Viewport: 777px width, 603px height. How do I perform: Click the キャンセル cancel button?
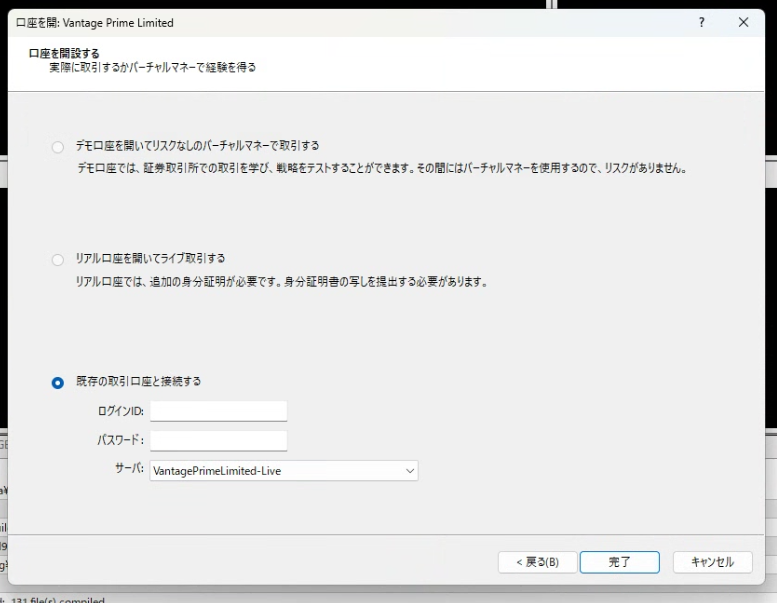click(713, 562)
